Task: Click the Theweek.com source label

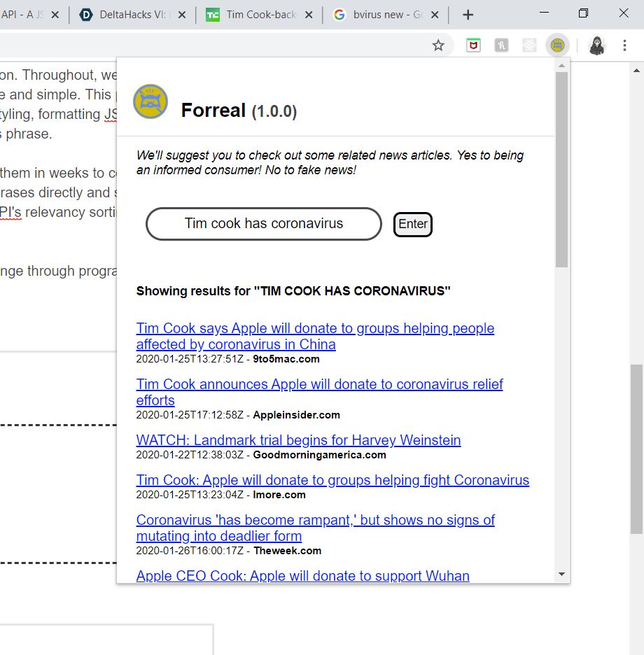Action: (288, 551)
